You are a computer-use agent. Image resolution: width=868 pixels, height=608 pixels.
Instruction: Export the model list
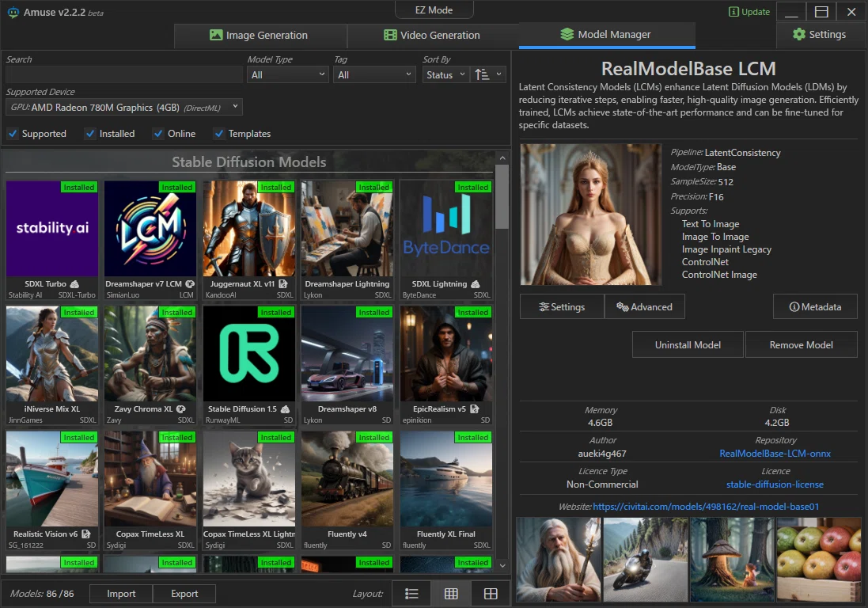(184, 594)
